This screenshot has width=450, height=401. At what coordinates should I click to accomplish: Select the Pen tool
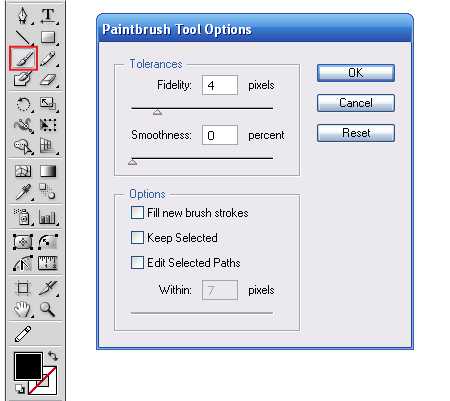tap(23, 16)
